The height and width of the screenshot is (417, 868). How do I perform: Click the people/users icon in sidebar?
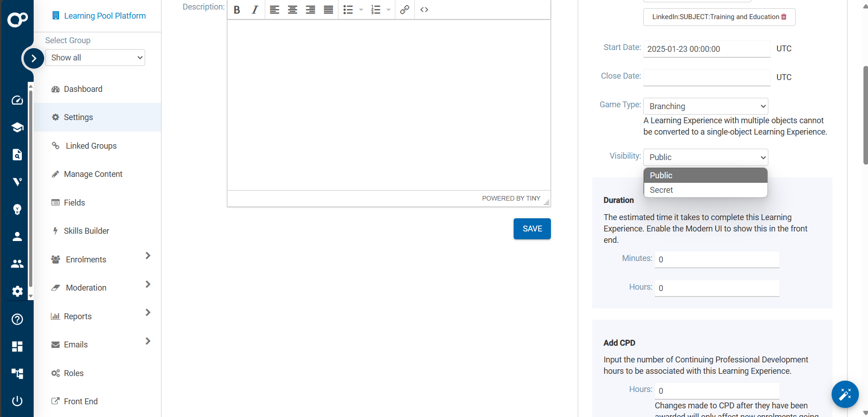(x=17, y=264)
